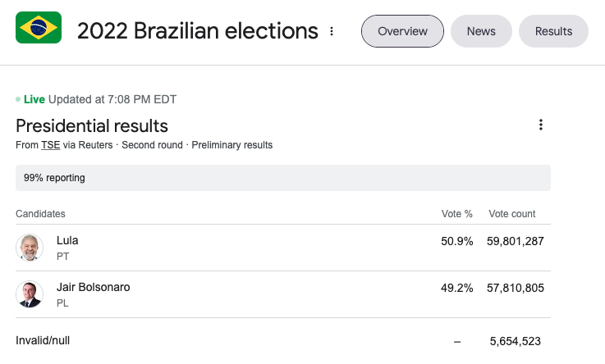
Task: Click the Vote % column header
Action: 457,214
